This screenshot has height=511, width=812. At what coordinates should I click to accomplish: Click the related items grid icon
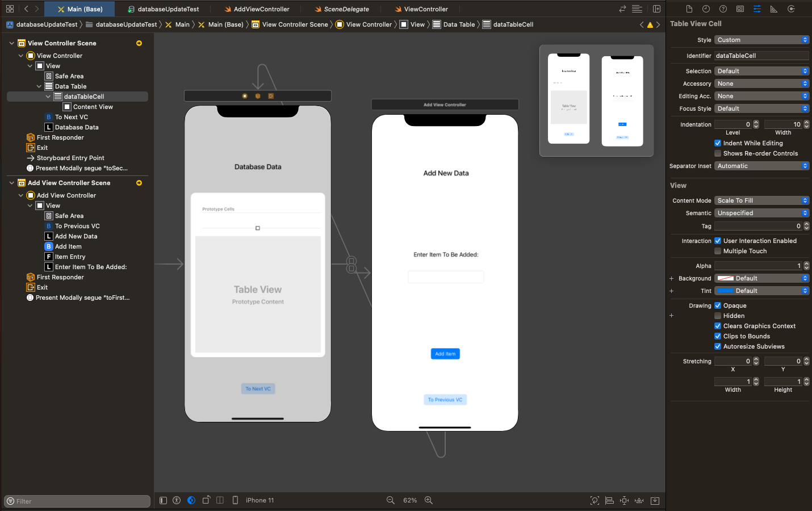(10, 9)
